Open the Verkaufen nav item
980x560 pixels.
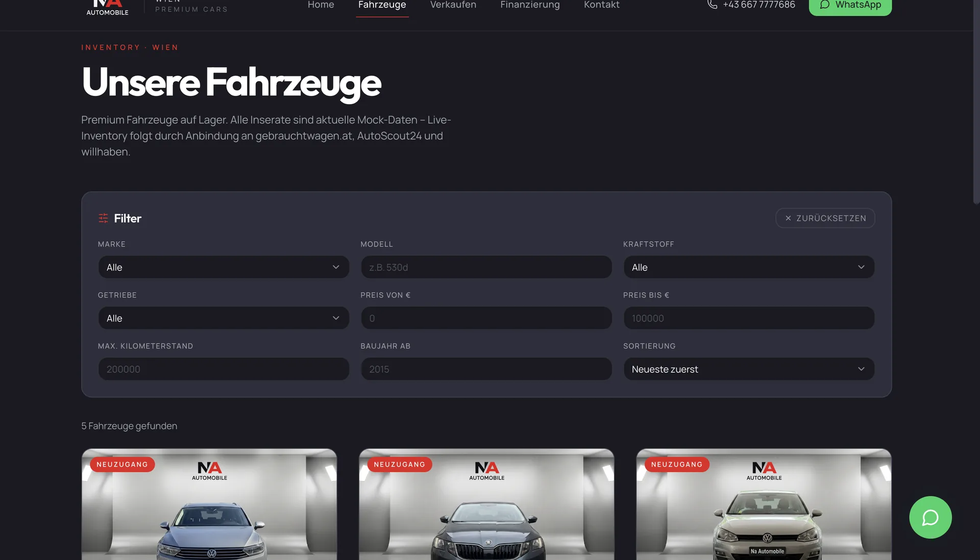pos(453,5)
